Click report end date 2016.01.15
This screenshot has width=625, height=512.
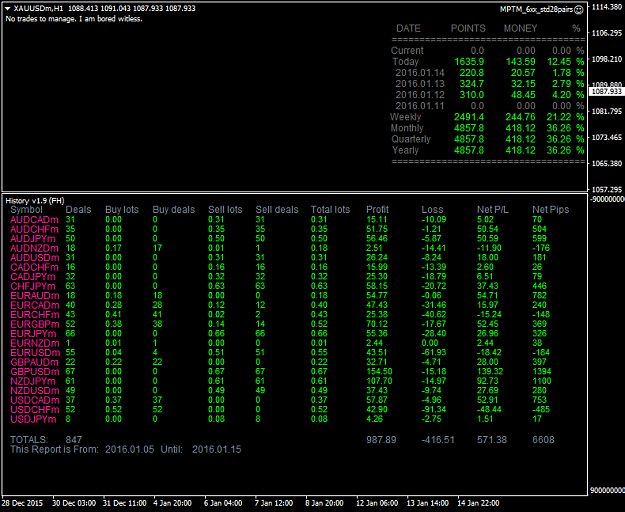pos(216,449)
